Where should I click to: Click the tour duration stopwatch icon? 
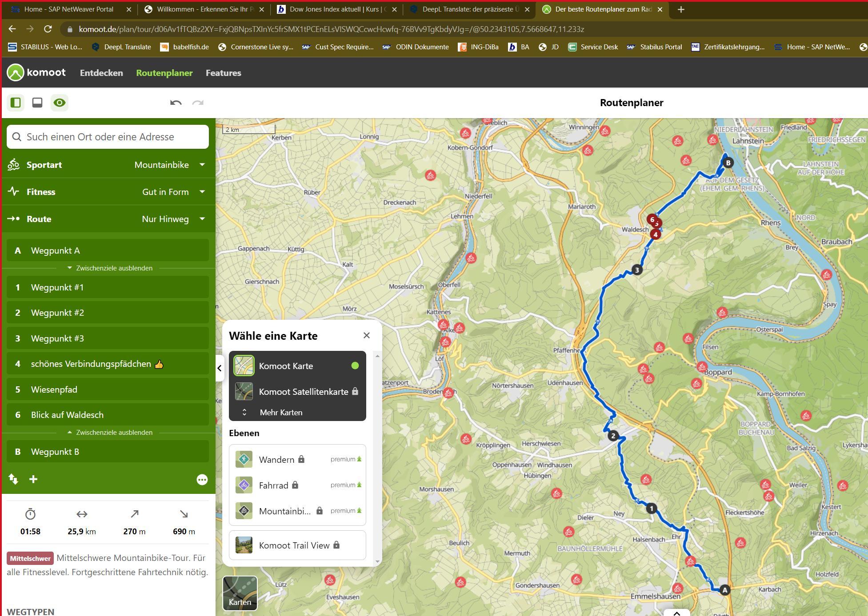pos(30,514)
